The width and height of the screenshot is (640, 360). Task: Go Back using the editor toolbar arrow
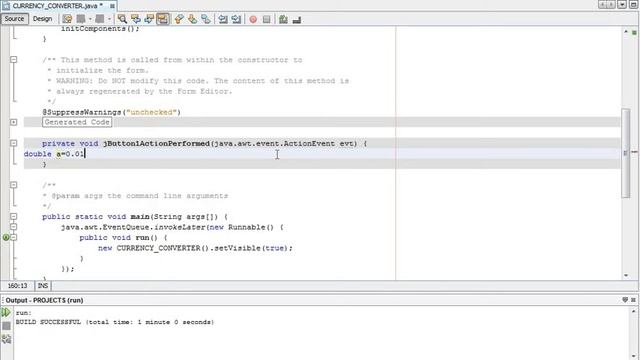[x=81, y=19]
